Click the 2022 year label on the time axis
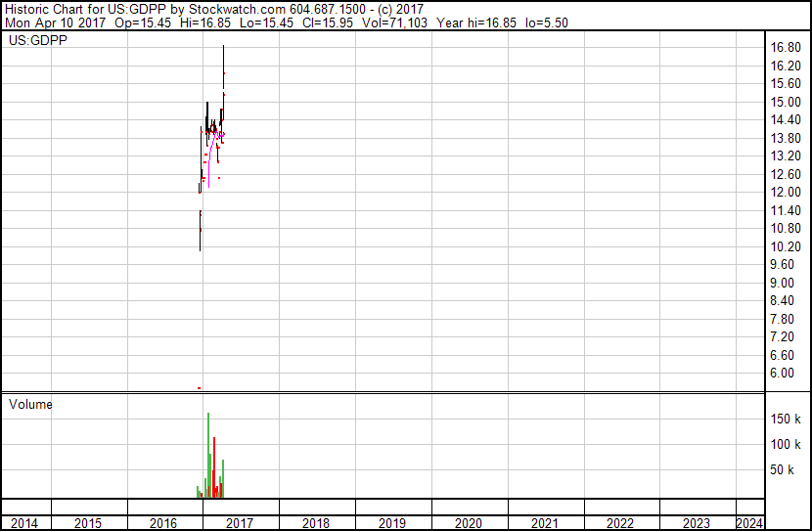The image size is (812, 531). 620,523
